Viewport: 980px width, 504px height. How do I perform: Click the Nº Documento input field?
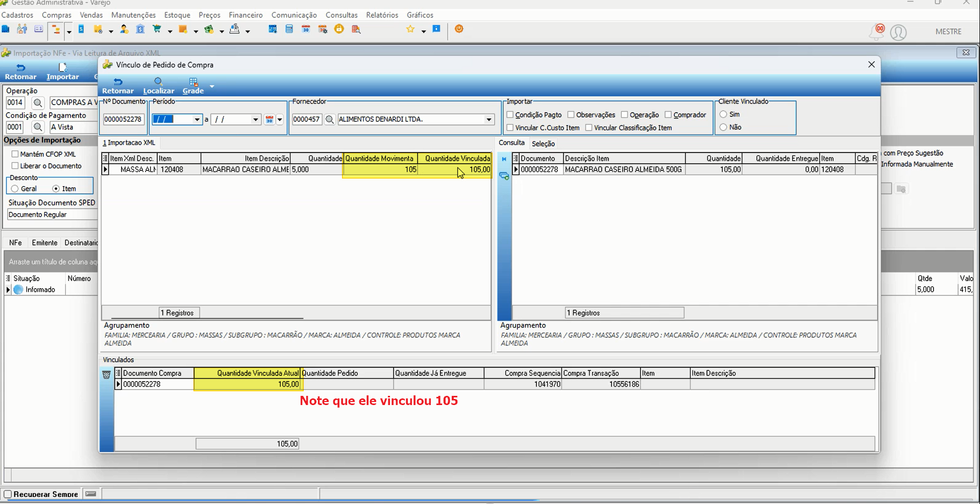pos(124,119)
